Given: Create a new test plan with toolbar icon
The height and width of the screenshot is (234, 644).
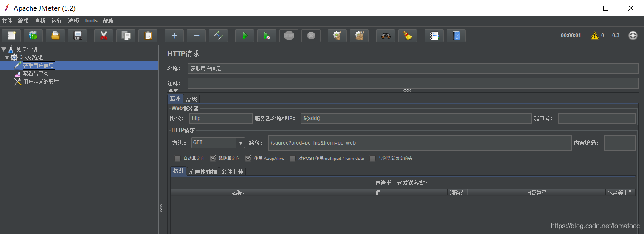Looking at the screenshot, I should click(x=11, y=36).
